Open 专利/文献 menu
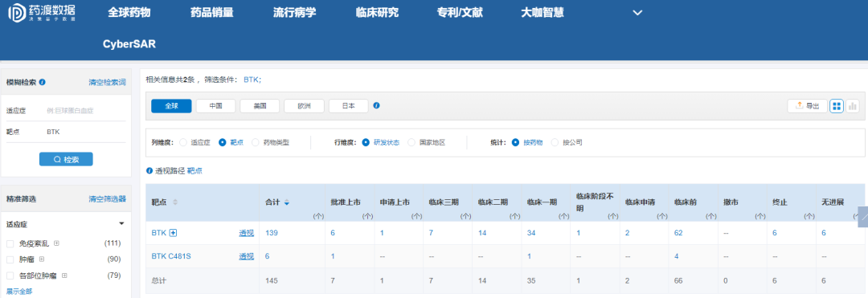 click(460, 13)
